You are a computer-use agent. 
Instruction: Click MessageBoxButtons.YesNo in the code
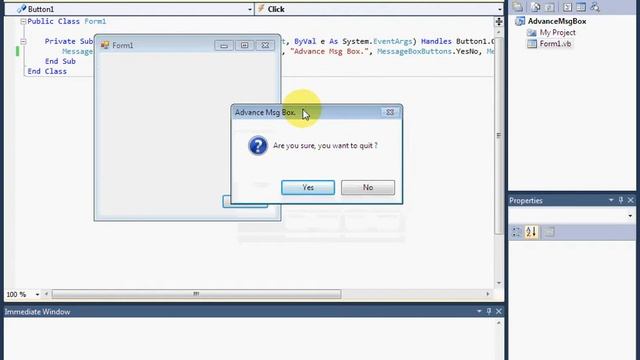coord(427,51)
